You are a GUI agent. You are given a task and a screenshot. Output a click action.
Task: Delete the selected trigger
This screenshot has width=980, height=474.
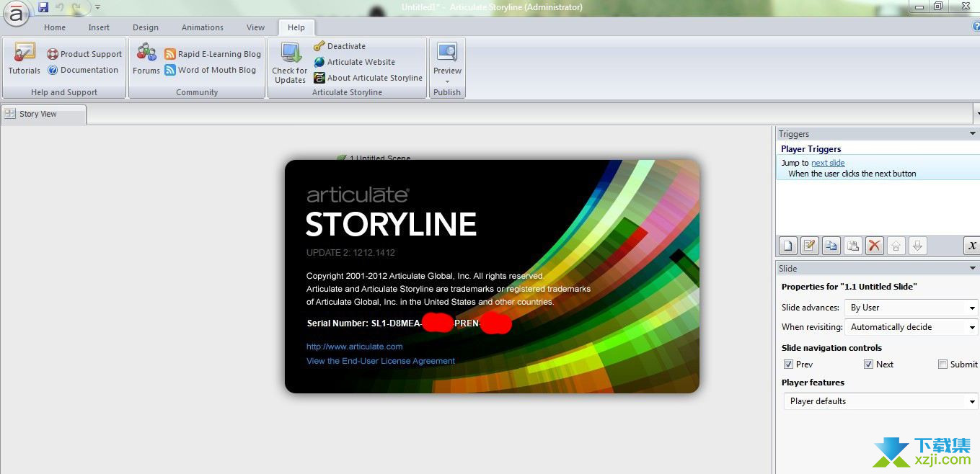875,246
